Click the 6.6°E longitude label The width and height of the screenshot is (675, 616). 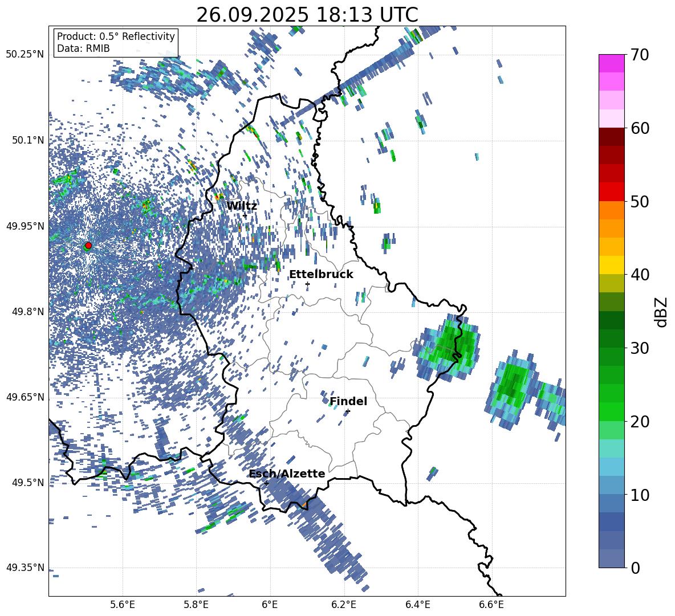pos(491,605)
